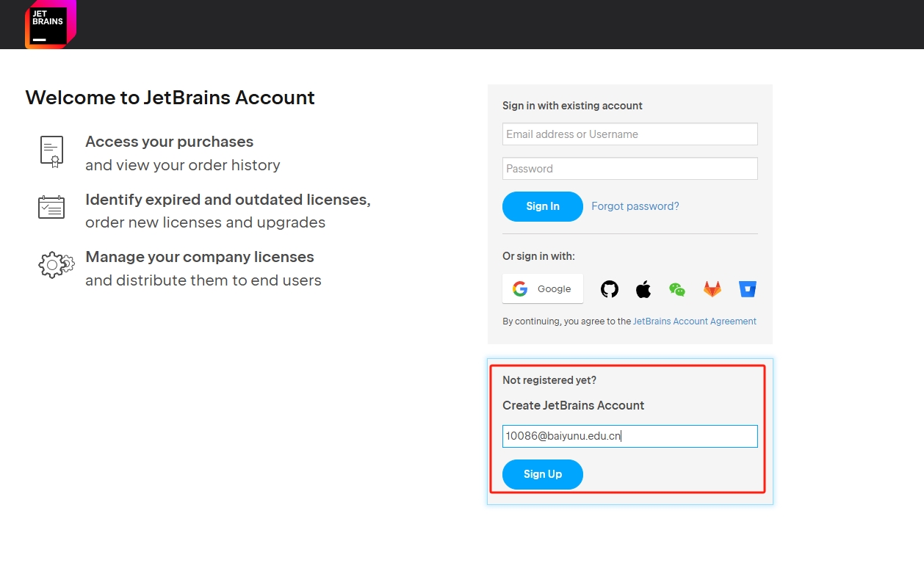The height and width of the screenshot is (585, 924).
Task: Select GitLab sign-in icon
Action: [712, 289]
